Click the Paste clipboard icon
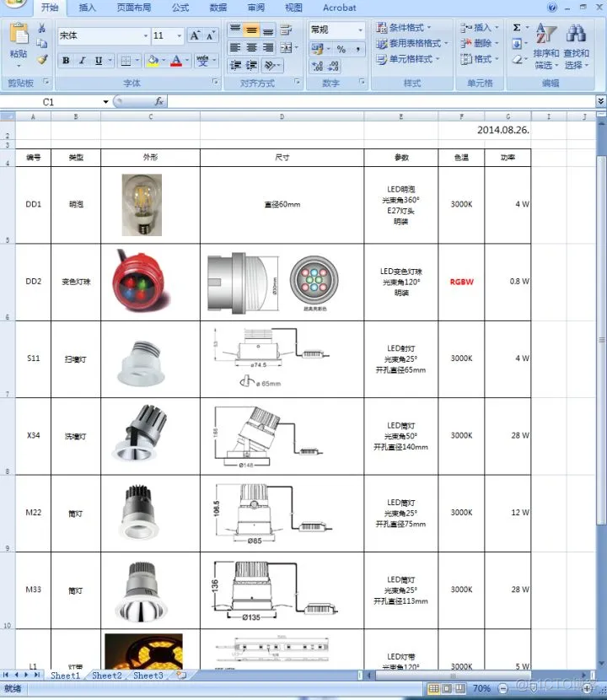607x700 pixels. click(19, 34)
